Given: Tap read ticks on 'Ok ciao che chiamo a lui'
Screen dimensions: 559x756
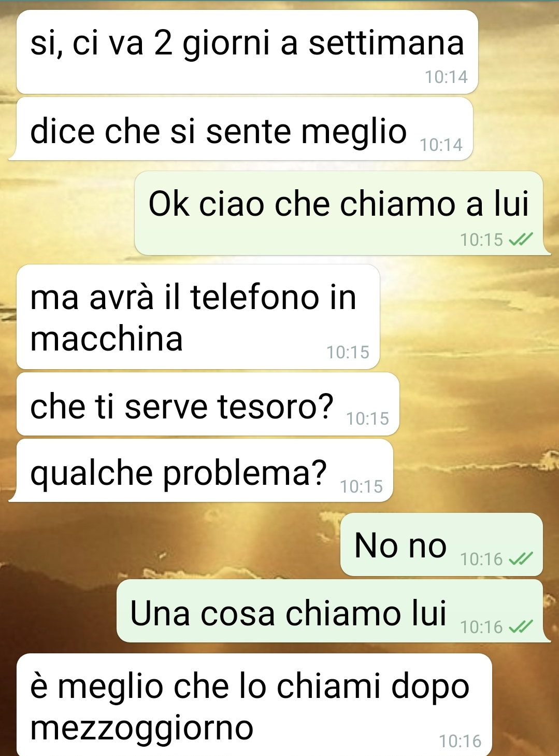Looking at the screenshot, I should 521,239.
